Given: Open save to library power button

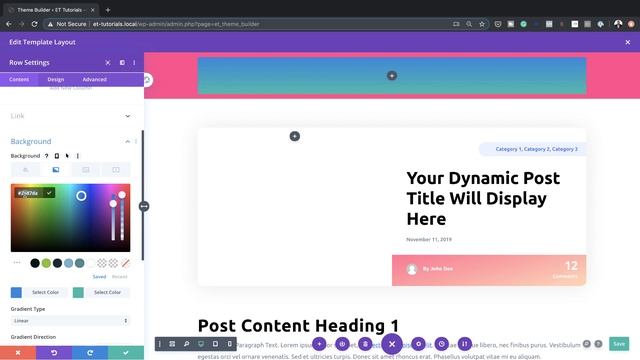Looking at the screenshot, I should (342, 344).
